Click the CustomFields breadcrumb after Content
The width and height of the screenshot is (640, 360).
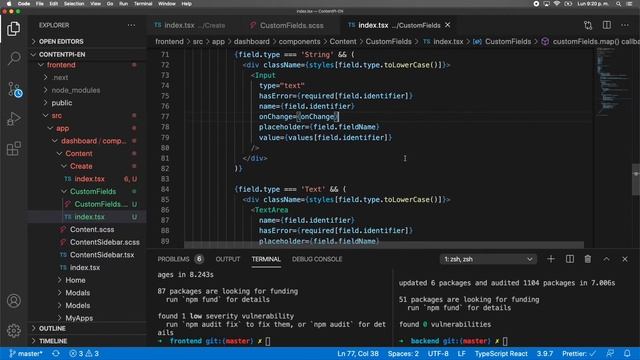389,42
